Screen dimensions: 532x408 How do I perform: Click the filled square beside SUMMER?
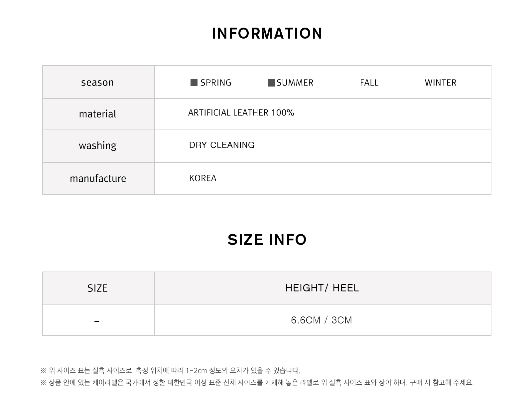point(272,83)
